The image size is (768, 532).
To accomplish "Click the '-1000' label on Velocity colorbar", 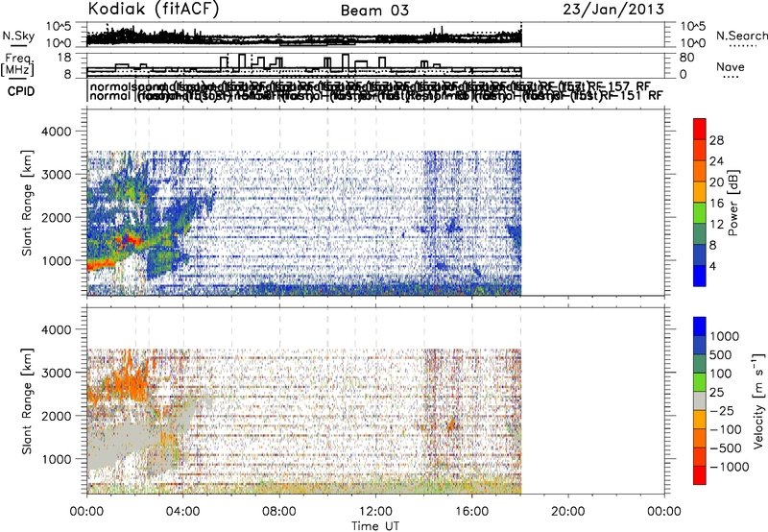I will click(x=729, y=467).
